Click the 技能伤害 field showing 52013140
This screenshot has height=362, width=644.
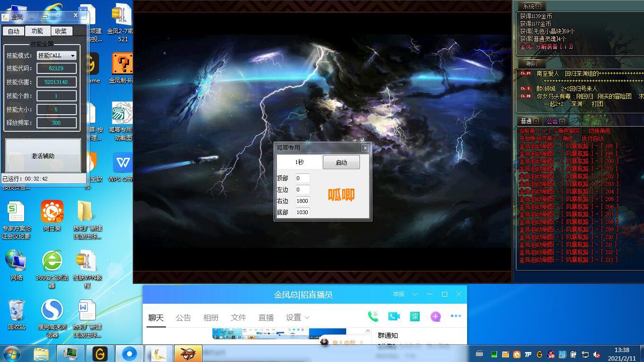[x=56, y=82]
